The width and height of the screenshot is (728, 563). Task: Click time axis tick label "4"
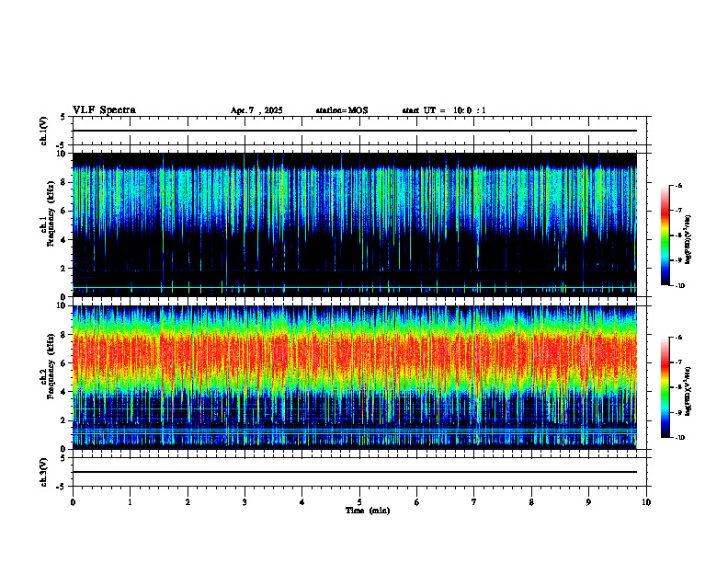pos(302,502)
